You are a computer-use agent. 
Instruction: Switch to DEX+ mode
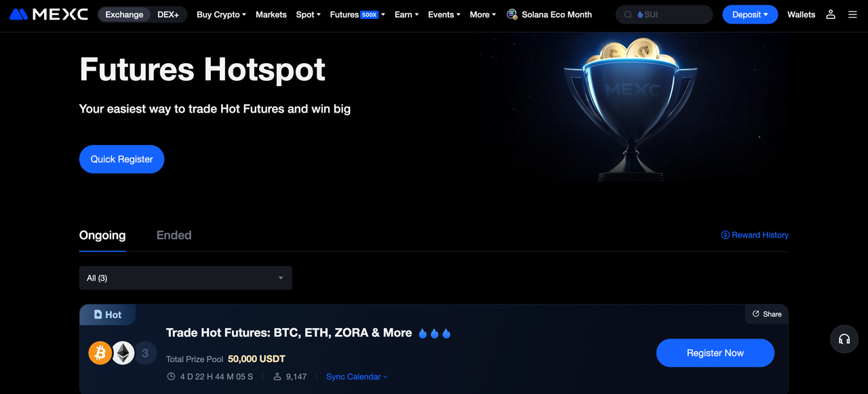click(x=168, y=14)
